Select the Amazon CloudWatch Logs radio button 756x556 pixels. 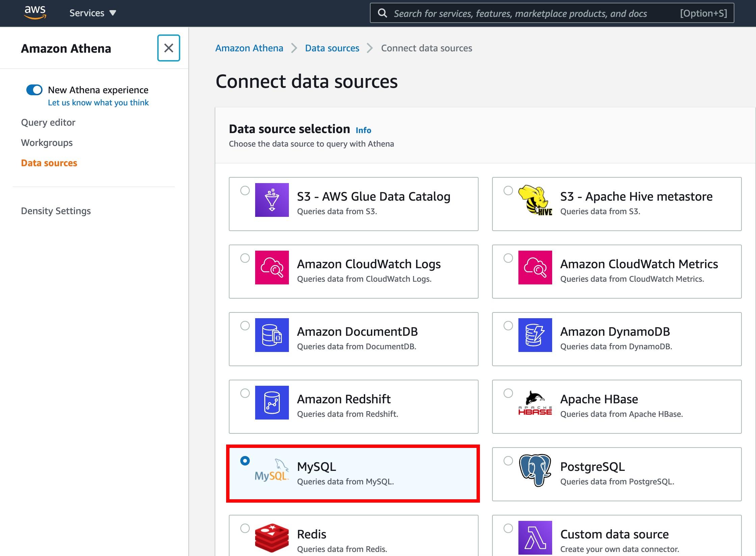(245, 258)
